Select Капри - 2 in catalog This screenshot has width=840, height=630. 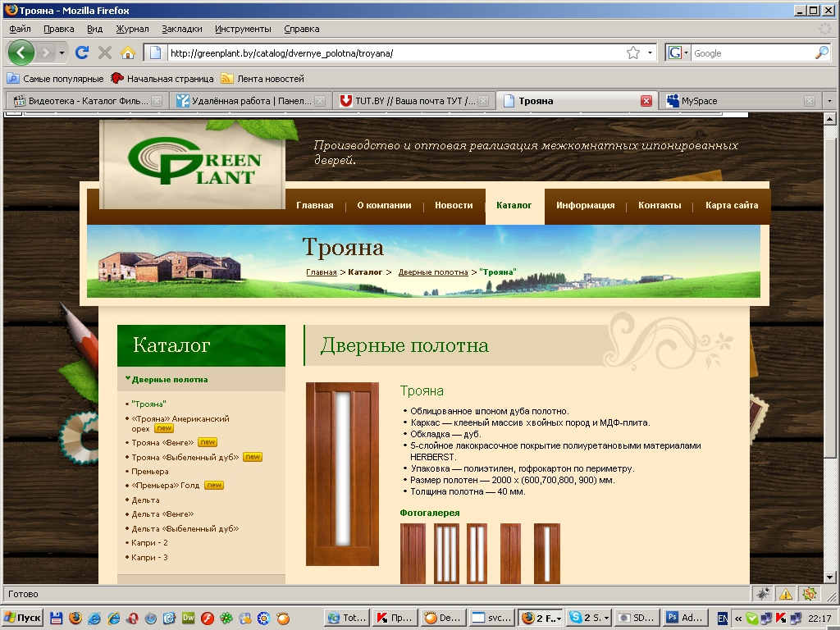[x=149, y=543]
